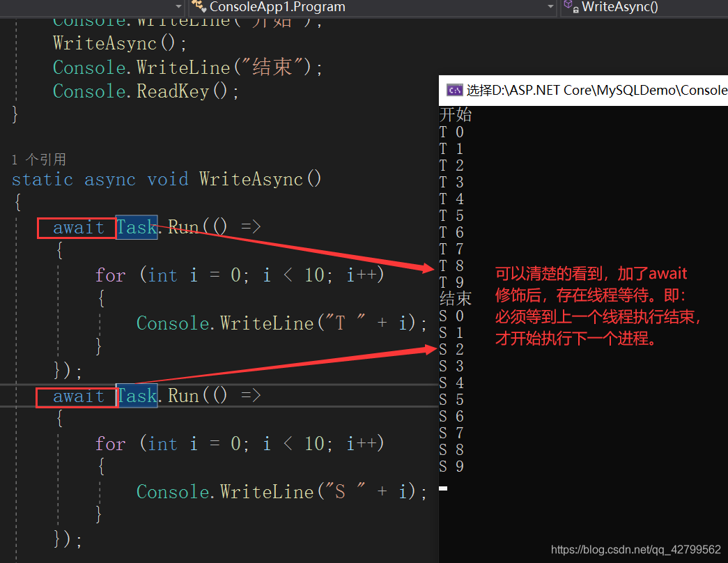
Task: Click the second await keyword
Action: point(78,396)
